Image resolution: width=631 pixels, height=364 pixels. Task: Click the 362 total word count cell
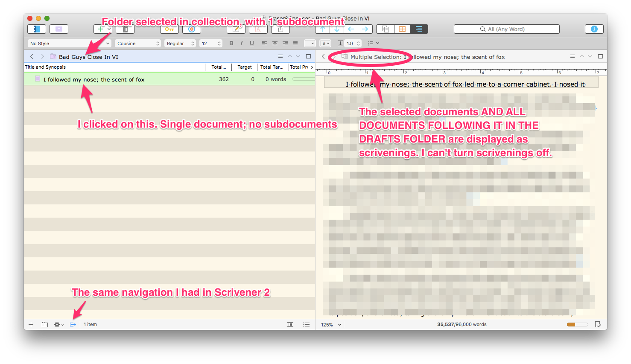[224, 79]
